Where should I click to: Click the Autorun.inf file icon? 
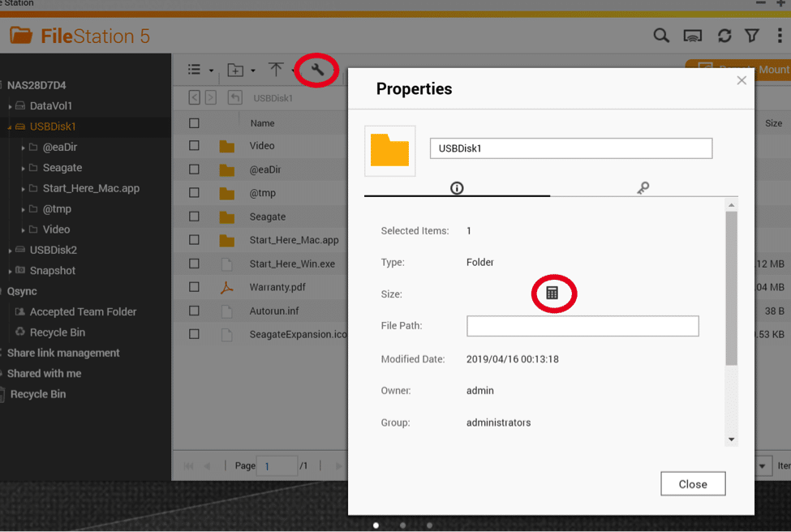coord(227,311)
